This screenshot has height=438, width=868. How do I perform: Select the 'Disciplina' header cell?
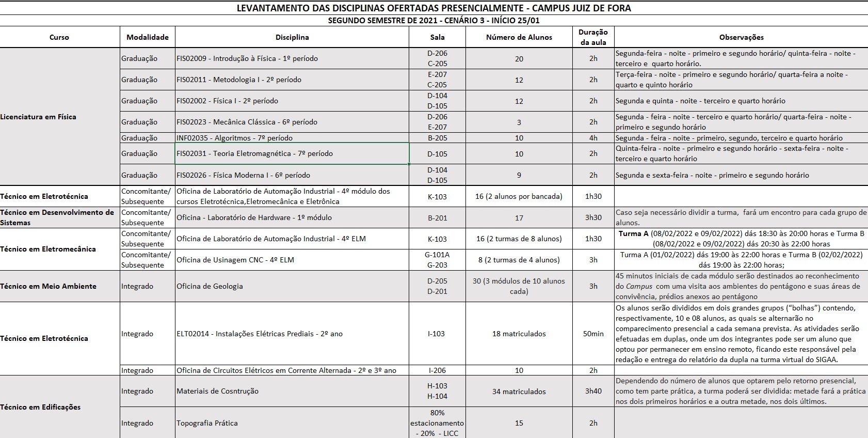(292, 37)
